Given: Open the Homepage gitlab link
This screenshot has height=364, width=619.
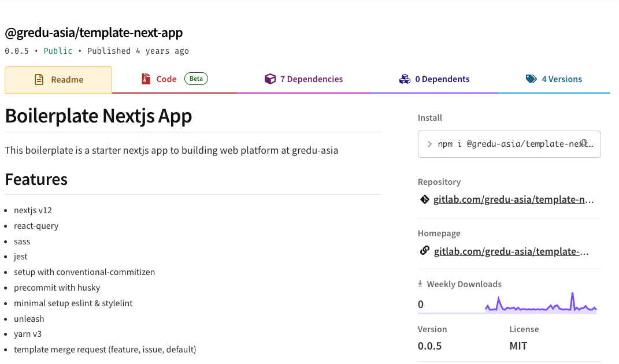Looking at the screenshot, I should [511, 251].
